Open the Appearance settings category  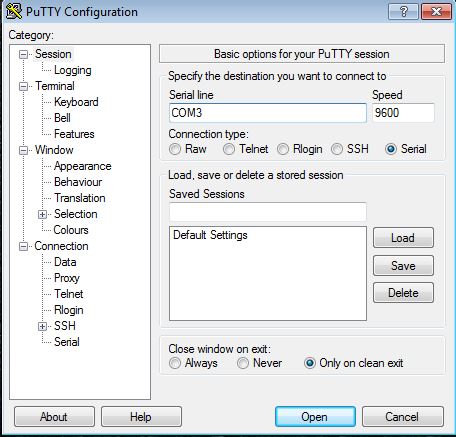click(x=83, y=166)
